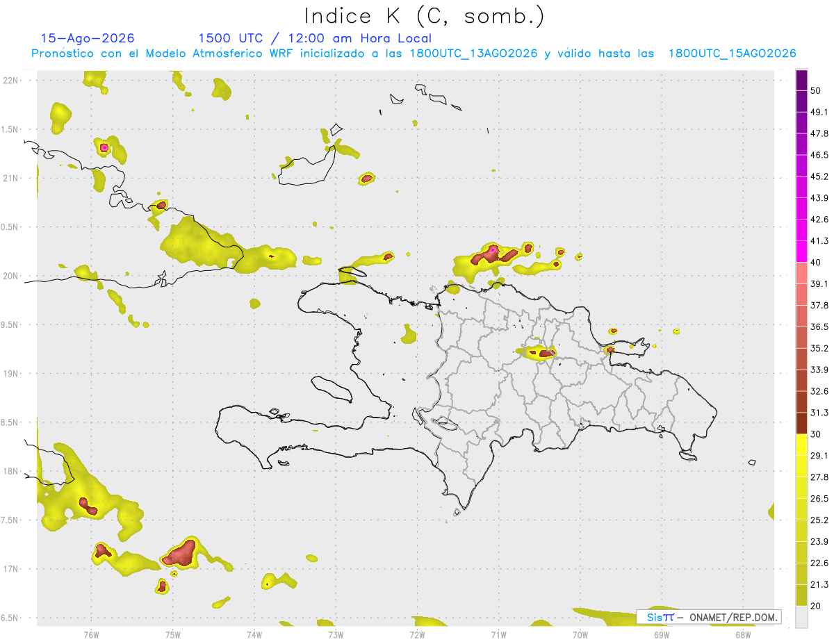Click the colorbar label "20"
834x644 pixels.
point(815,606)
